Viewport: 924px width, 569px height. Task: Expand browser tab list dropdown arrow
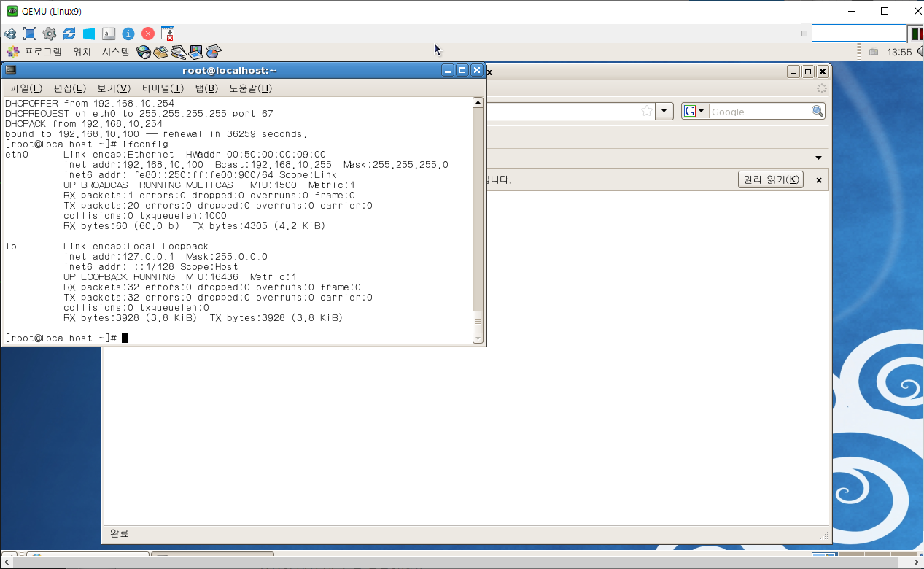click(818, 158)
